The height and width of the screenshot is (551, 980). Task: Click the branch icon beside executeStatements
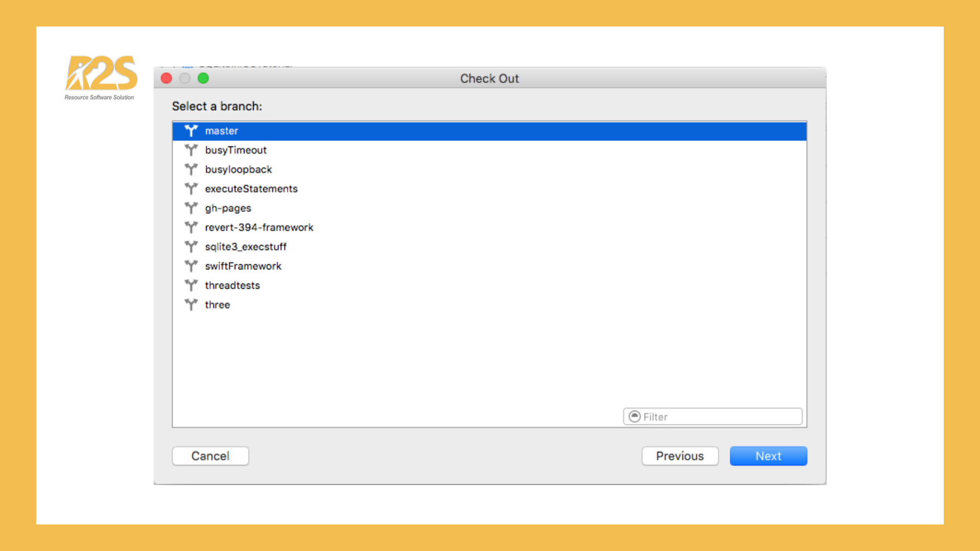click(191, 189)
